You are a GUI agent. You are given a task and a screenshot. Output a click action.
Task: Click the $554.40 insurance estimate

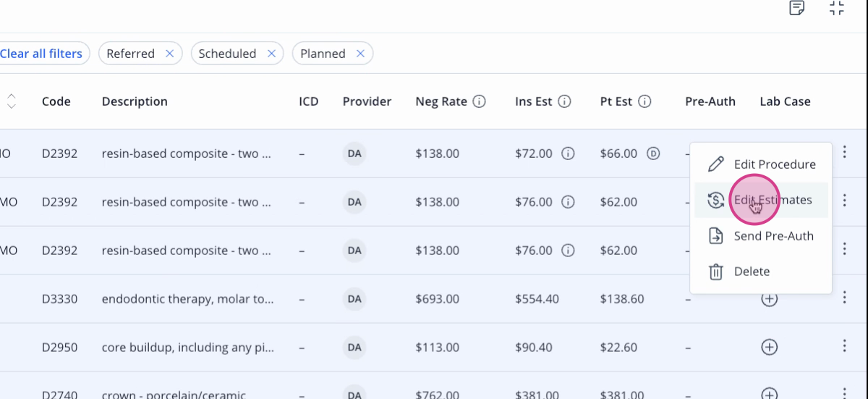(x=537, y=299)
